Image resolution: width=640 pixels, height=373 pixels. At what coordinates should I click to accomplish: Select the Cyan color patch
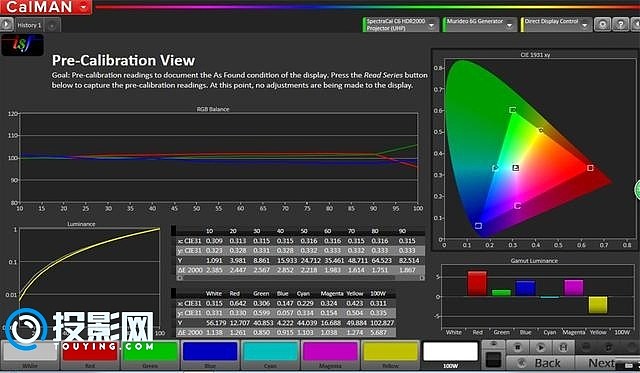click(x=270, y=355)
